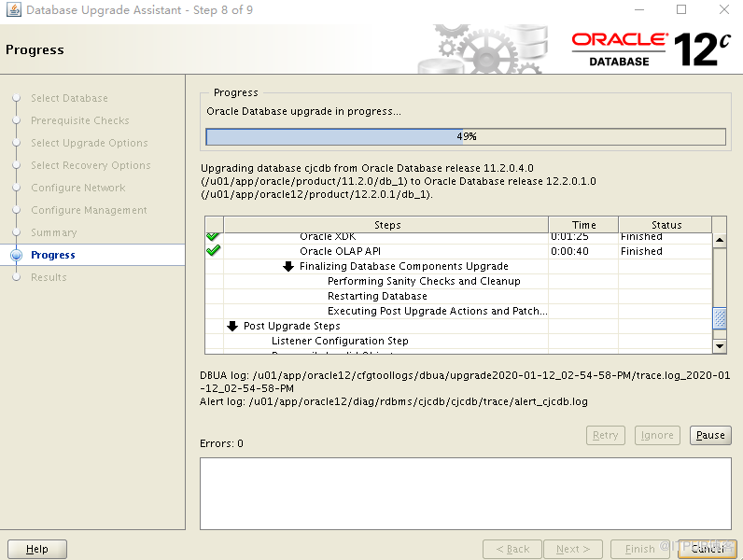Select the Restarting Database row
The height and width of the screenshot is (560, 743).
coord(458,296)
